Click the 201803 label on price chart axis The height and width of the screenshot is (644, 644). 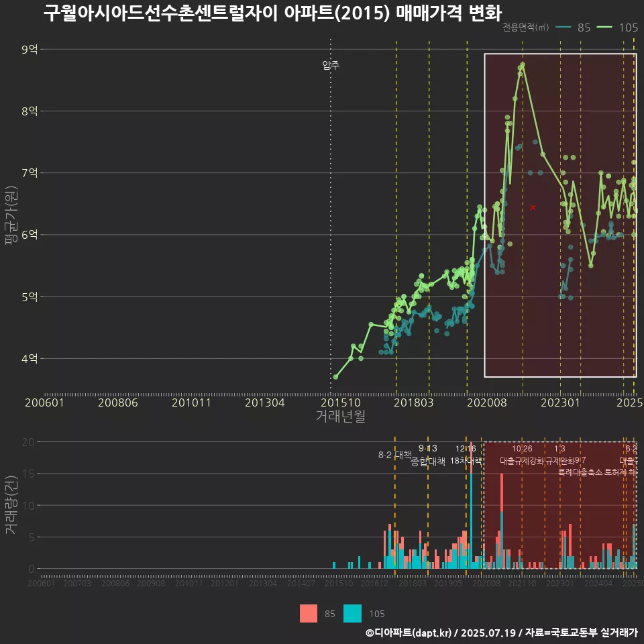click(414, 402)
